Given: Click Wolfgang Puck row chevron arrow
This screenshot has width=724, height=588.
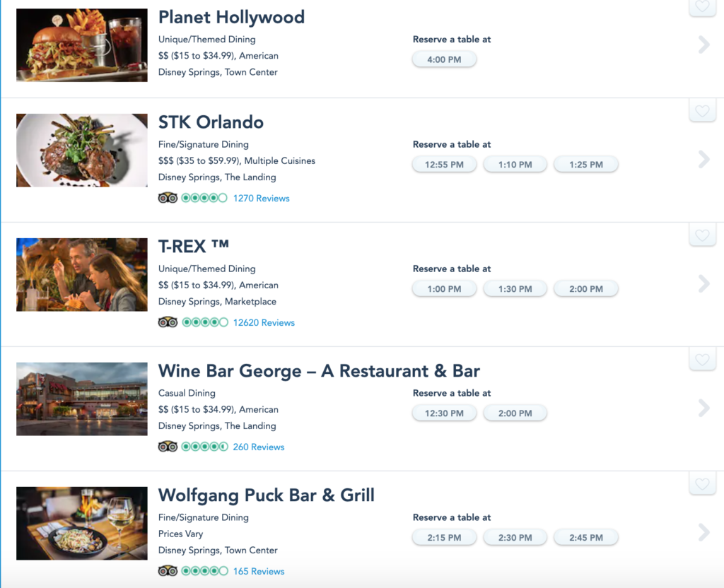Looking at the screenshot, I should (703, 533).
